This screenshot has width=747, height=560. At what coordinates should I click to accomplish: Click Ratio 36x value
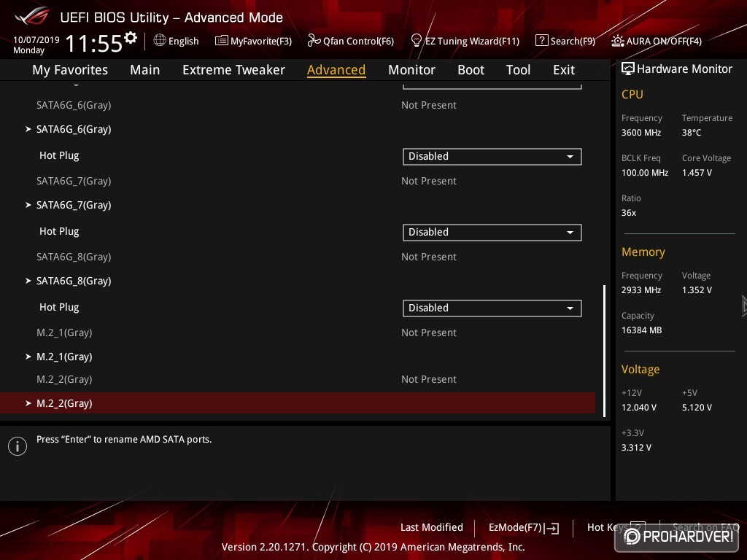click(628, 213)
